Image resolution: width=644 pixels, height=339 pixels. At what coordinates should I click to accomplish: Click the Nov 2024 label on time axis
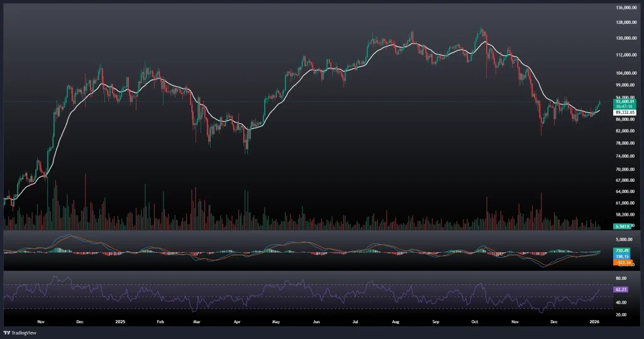coord(42,320)
